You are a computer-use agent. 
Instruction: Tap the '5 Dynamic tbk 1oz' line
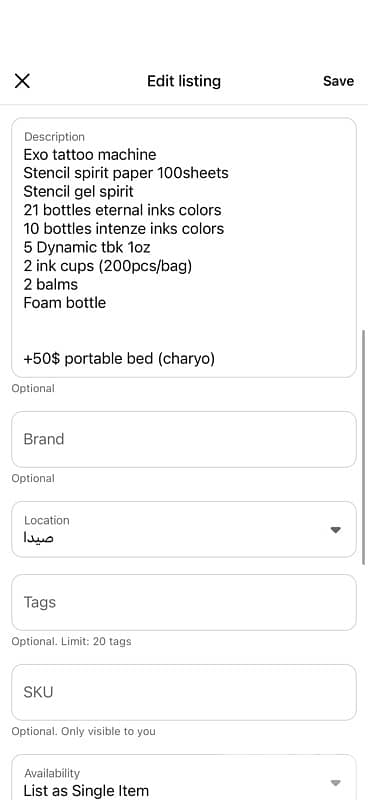pos(87,247)
